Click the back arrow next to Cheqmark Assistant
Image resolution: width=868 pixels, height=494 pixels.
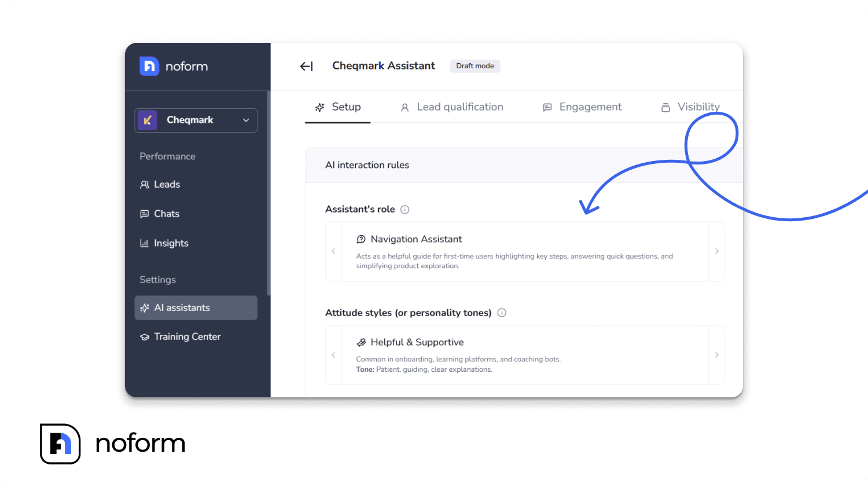click(306, 66)
